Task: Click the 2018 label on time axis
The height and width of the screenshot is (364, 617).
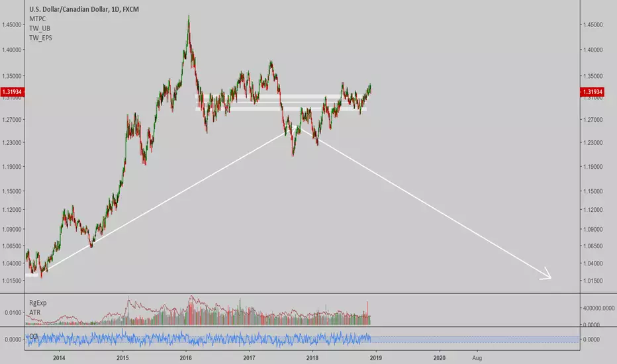Action: [312, 357]
